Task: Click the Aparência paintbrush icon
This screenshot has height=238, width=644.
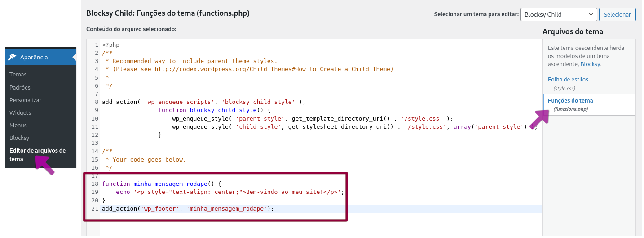Action: tap(12, 57)
